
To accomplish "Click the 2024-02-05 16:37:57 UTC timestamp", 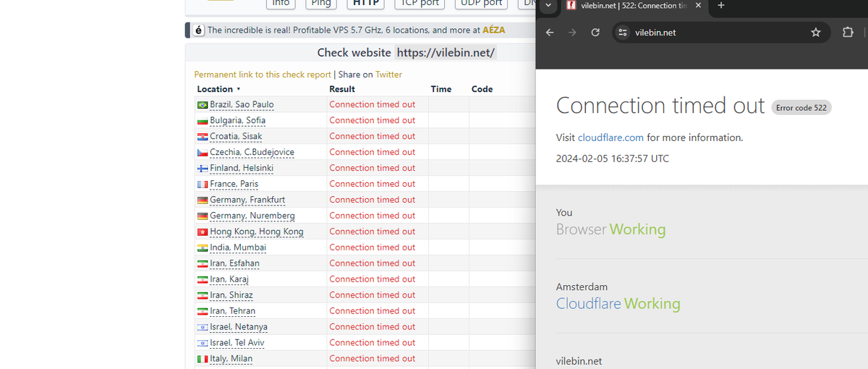I will [x=613, y=158].
